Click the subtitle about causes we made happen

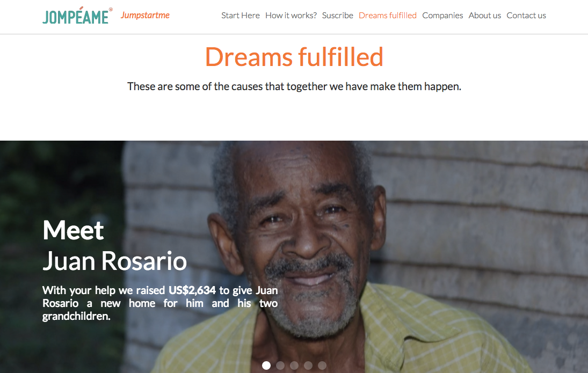tap(294, 86)
